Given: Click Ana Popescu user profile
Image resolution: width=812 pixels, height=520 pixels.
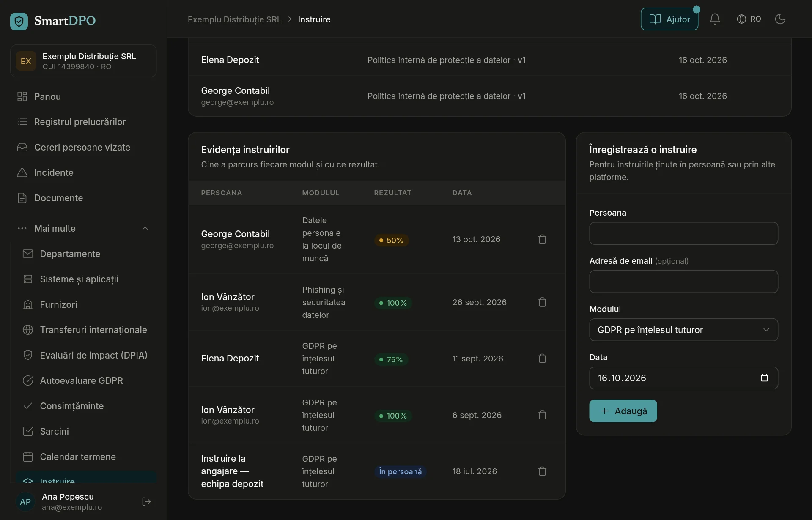Looking at the screenshot, I should 72,502.
